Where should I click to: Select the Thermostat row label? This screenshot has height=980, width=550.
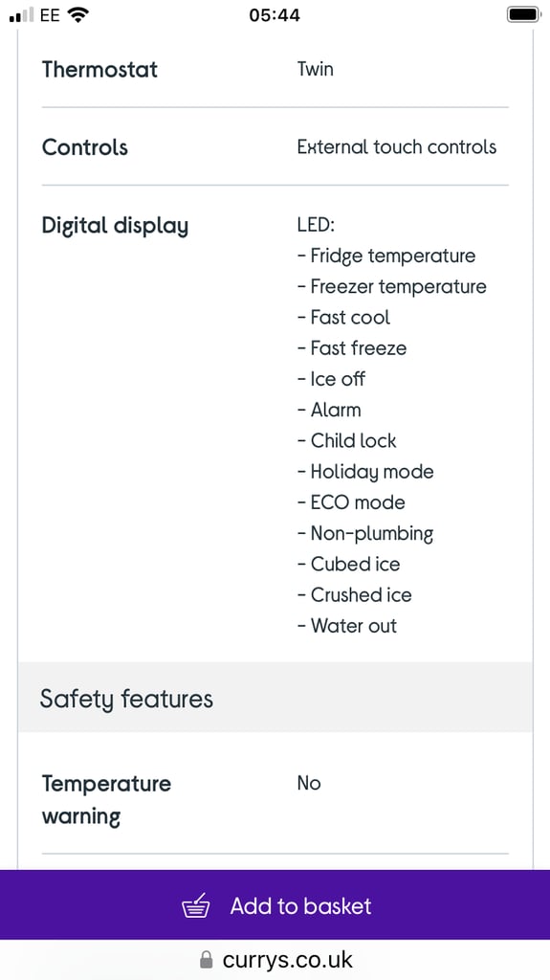point(100,69)
